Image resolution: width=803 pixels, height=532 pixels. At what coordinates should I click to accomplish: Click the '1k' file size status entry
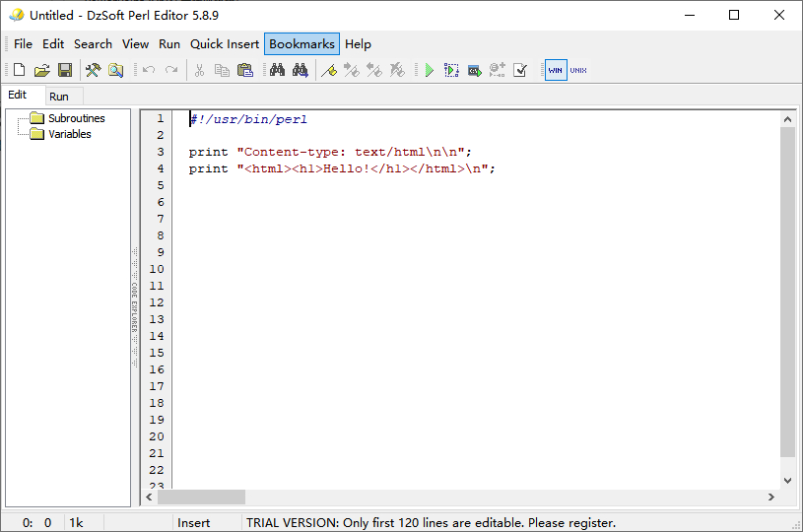click(76, 523)
